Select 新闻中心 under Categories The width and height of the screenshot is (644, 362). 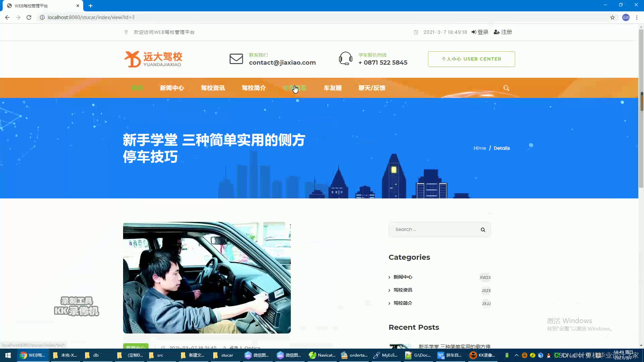[x=403, y=277]
